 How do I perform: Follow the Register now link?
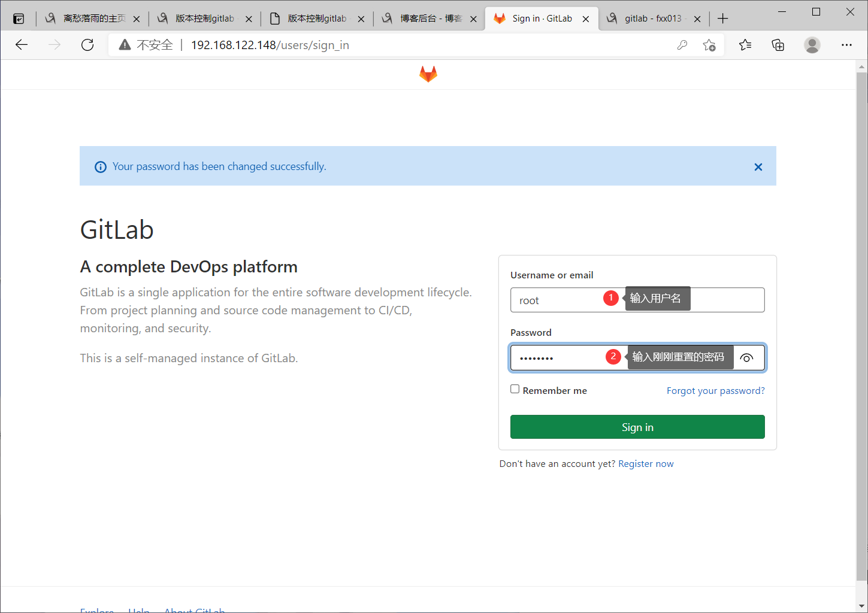646,464
